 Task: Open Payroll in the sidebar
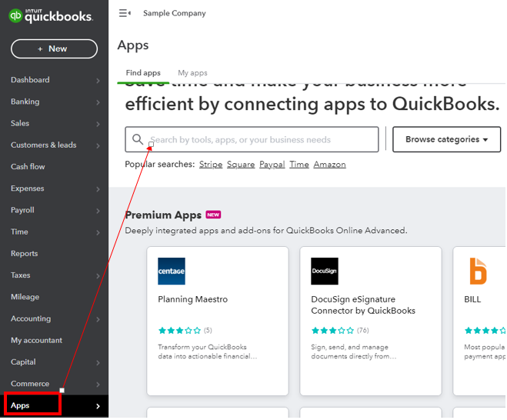pyautogui.click(x=22, y=210)
